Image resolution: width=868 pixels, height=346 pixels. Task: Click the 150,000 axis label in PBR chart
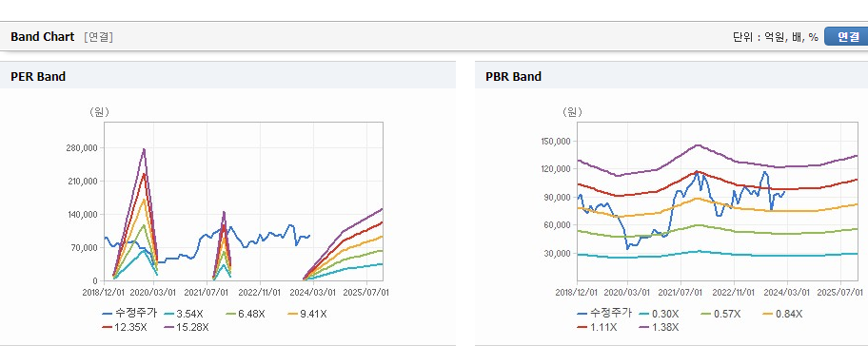pos(557,141)
